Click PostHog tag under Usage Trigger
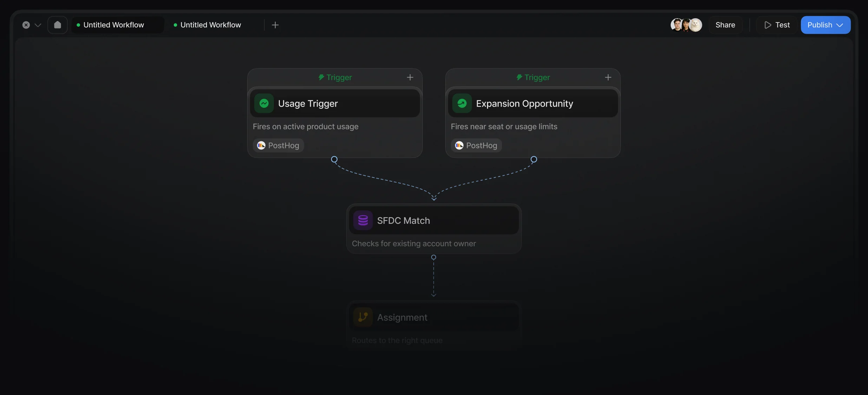This screenshot has height=395, width=868. (x=278, y=145)
